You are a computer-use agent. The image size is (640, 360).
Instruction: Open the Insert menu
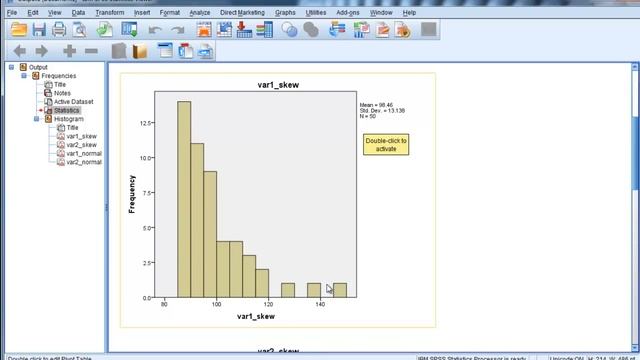pos(142,13)
